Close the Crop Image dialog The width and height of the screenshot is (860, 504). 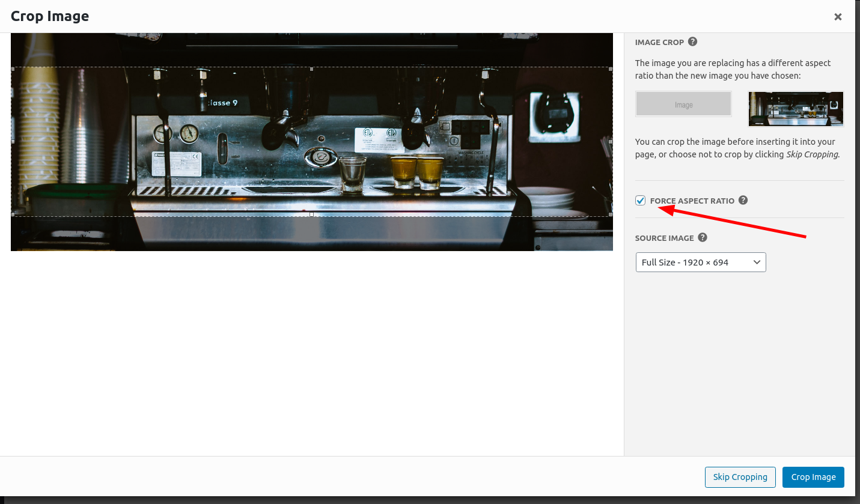point(838,17)
